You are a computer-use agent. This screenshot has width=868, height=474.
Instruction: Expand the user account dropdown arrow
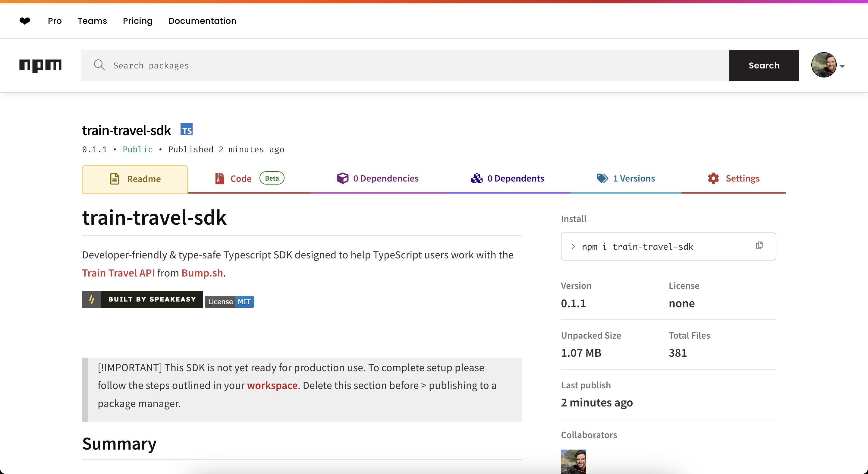pyautogui.click(x=842, y=66)
